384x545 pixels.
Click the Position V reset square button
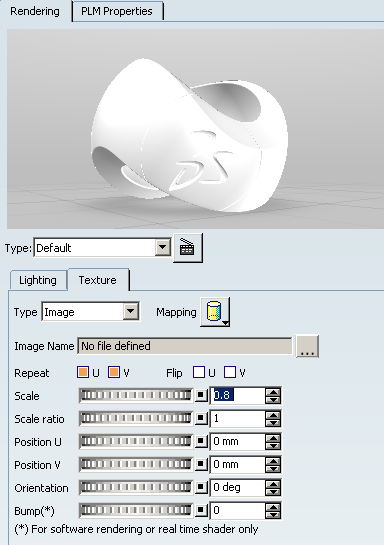tap(201, 464)
